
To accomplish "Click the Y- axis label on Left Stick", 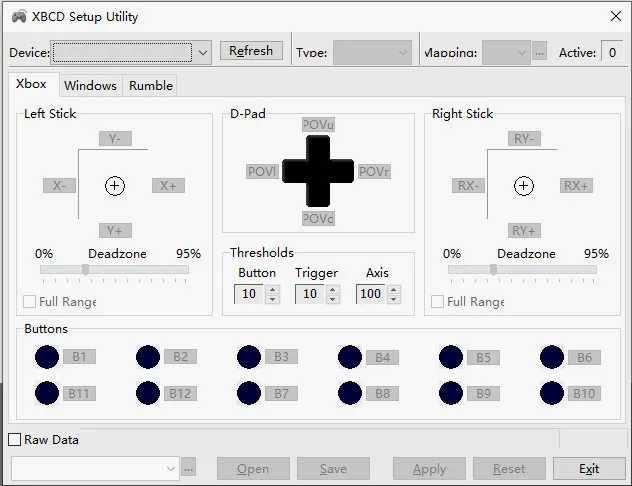I will tap(115, 139).
